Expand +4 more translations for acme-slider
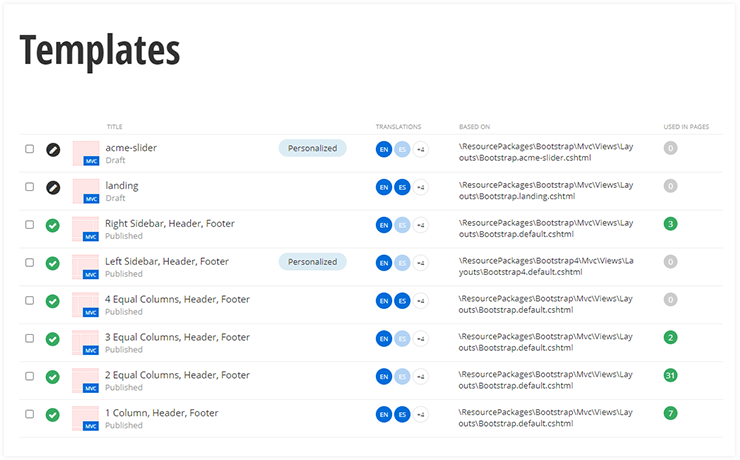Image resolution: width=740 pixels, height=460 pixels. [421, 149]
